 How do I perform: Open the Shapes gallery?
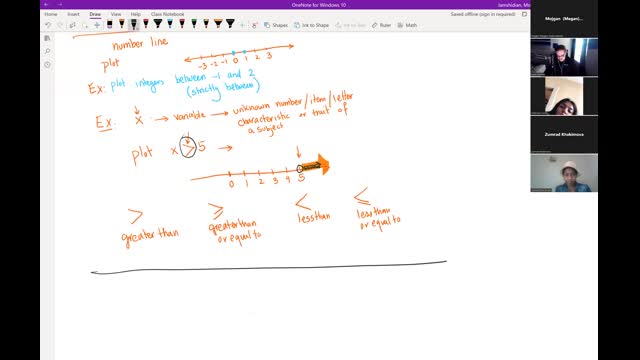pos(276,25)
